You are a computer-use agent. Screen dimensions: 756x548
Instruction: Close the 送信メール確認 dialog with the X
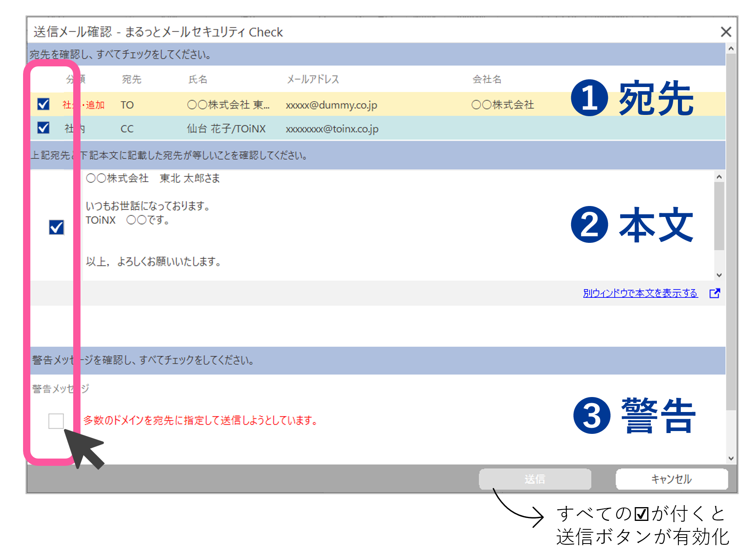(726, 32)
